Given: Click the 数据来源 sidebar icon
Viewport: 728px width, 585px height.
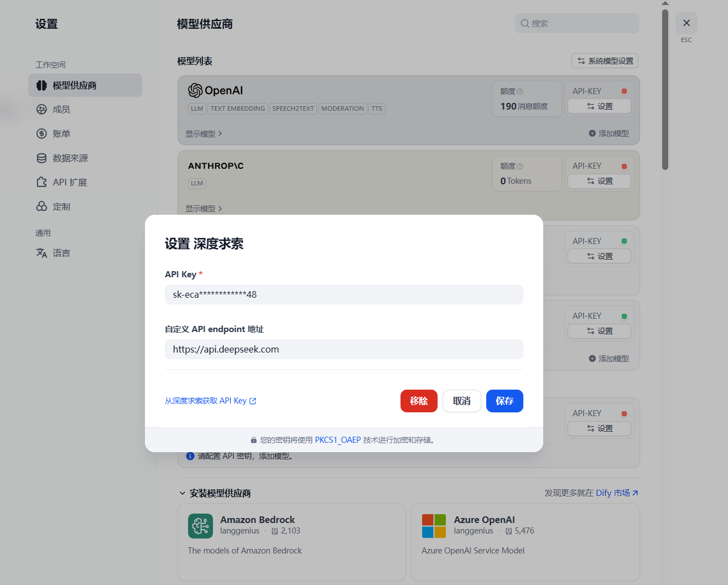Looking at the screenshot, I should point(41,158).
